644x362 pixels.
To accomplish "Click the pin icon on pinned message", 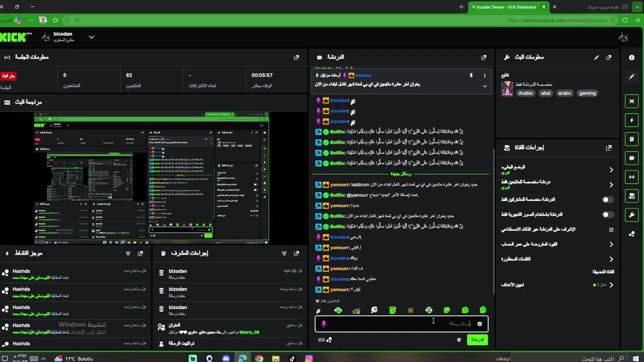I will (x=471, y=75).
